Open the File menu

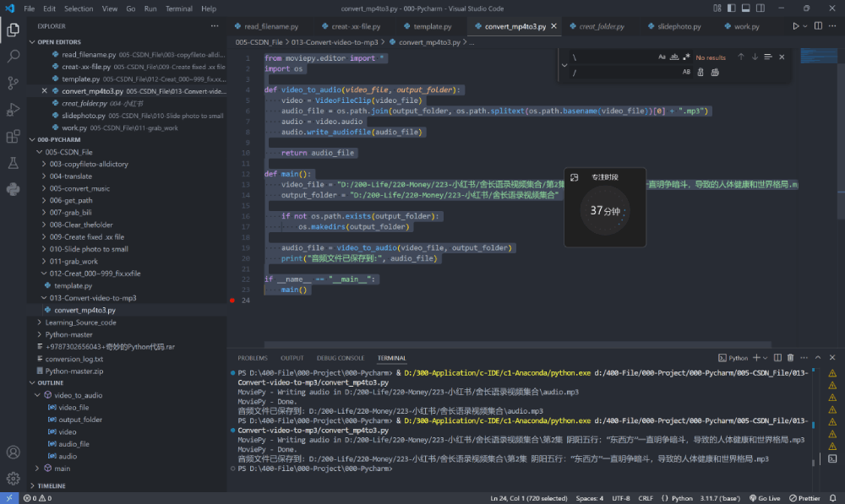(29, 8)
